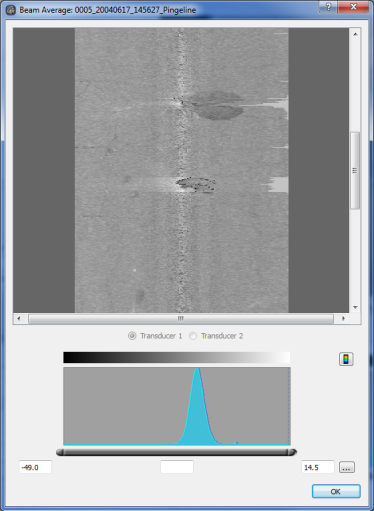Click the Beam Average title bar app icon

(x=11, y=10)
